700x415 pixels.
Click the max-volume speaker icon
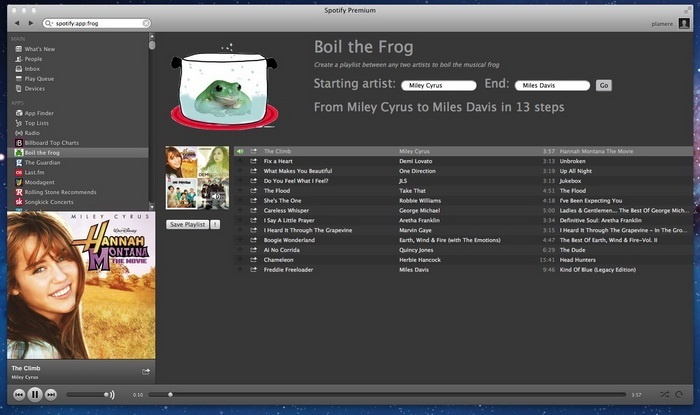tap(112, 394)
